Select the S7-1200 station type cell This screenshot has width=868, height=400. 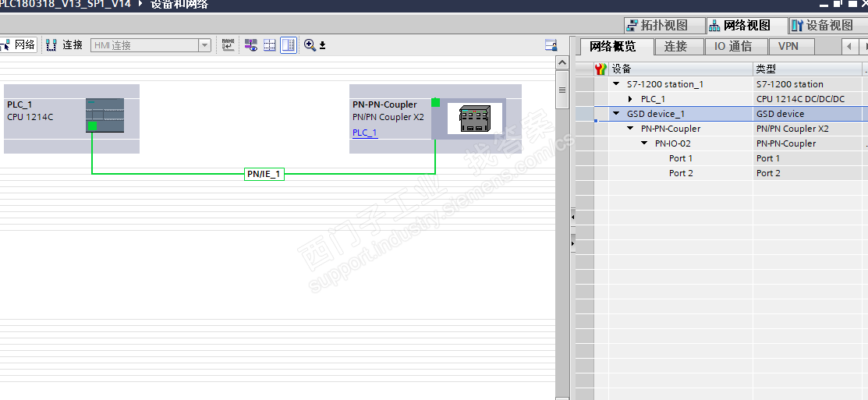(808, 84)
